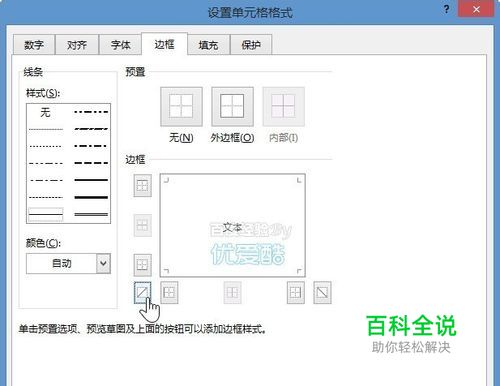Image resolution: width=500 pixels, height=386 pixels.
Task: Toggle the right border button
Action: coord(296,293)
